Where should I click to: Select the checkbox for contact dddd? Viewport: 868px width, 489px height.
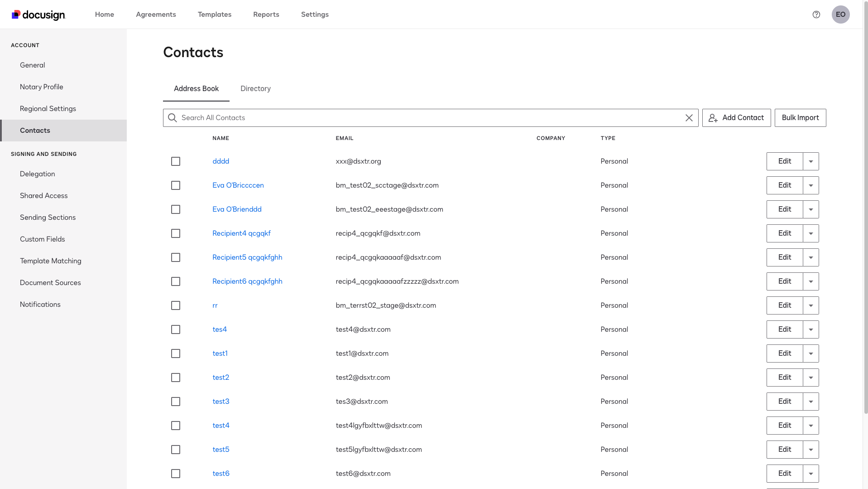pos(176,161)
